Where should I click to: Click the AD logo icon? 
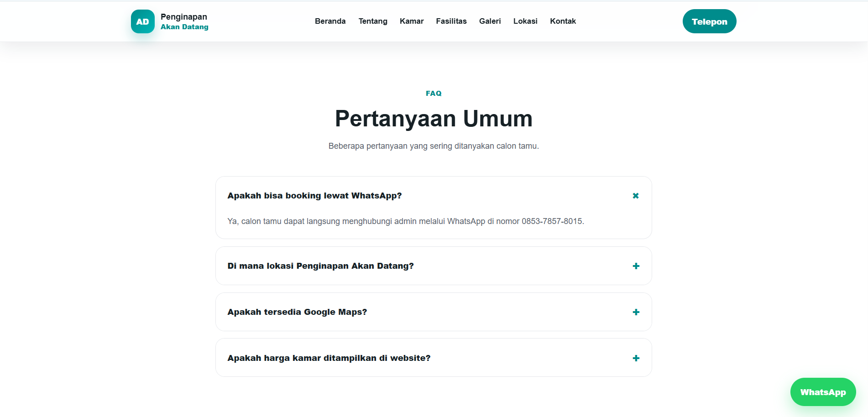coord(143,21)
